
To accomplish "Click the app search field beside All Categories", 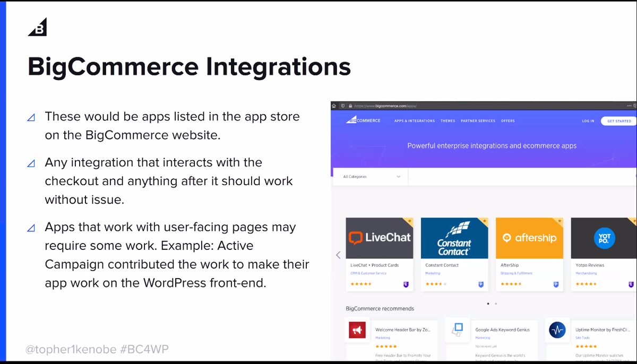I will [x=522, y=177].
